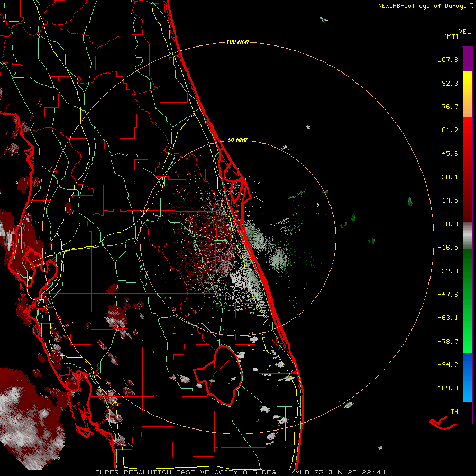Click the -63.1 scale value

448,318
